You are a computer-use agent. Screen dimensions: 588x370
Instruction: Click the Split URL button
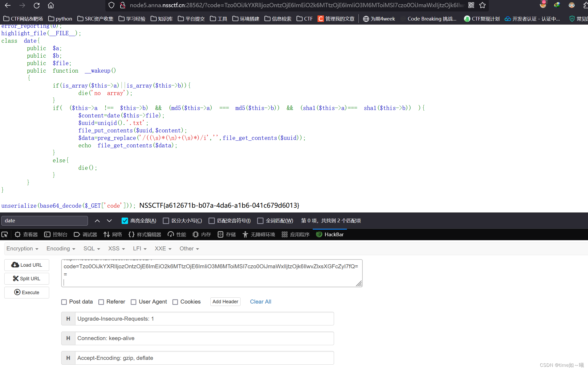click(x=26, y=278)
